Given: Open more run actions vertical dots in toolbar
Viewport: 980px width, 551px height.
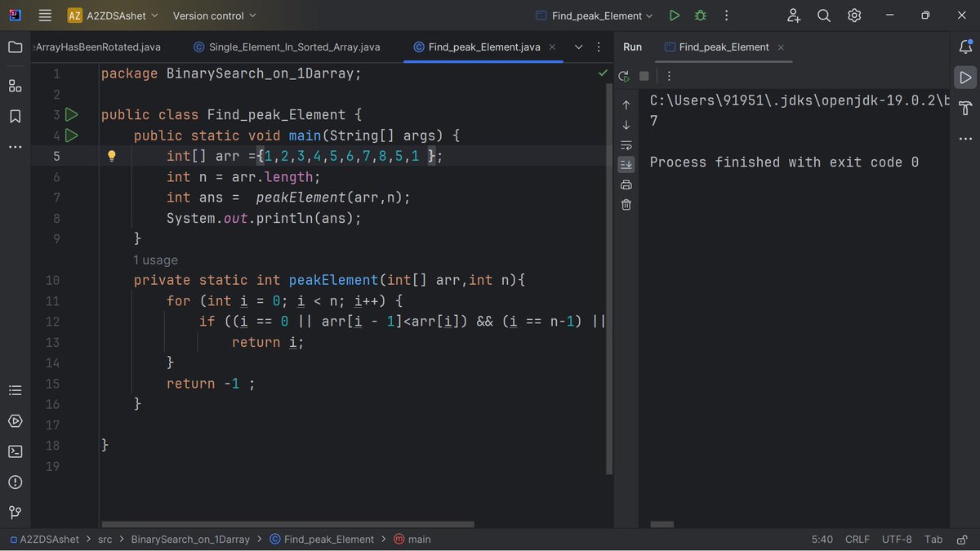Looking at the screenshot, I should click(726, 16).
